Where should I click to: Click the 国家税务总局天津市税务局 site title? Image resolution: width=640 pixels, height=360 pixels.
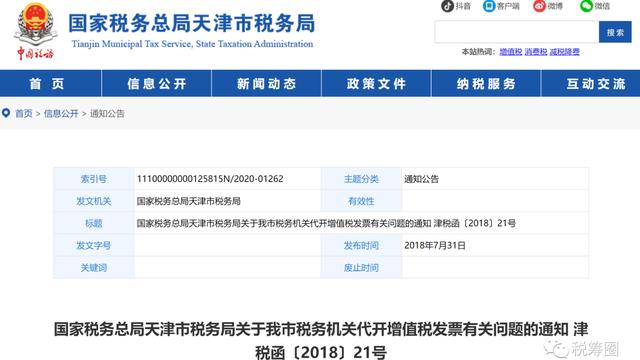pos(191,23)
